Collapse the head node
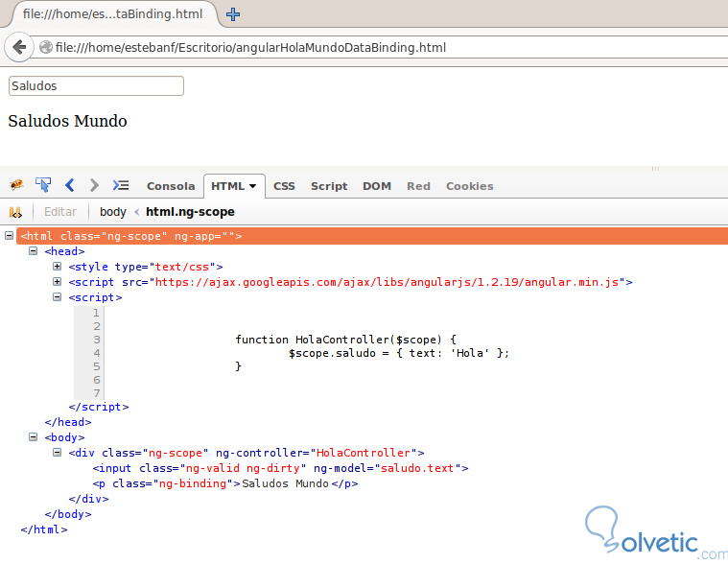 tap(33, 250)
